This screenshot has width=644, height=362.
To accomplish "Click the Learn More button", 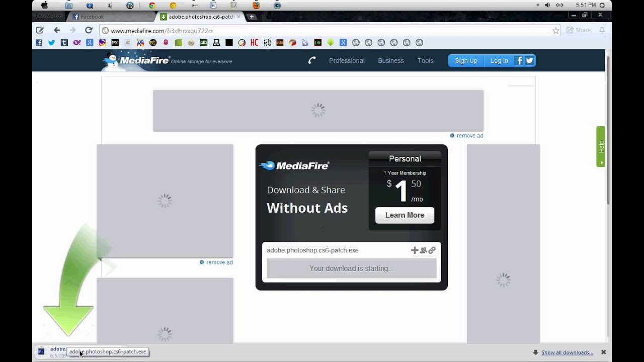I will [x=405, y=215].
